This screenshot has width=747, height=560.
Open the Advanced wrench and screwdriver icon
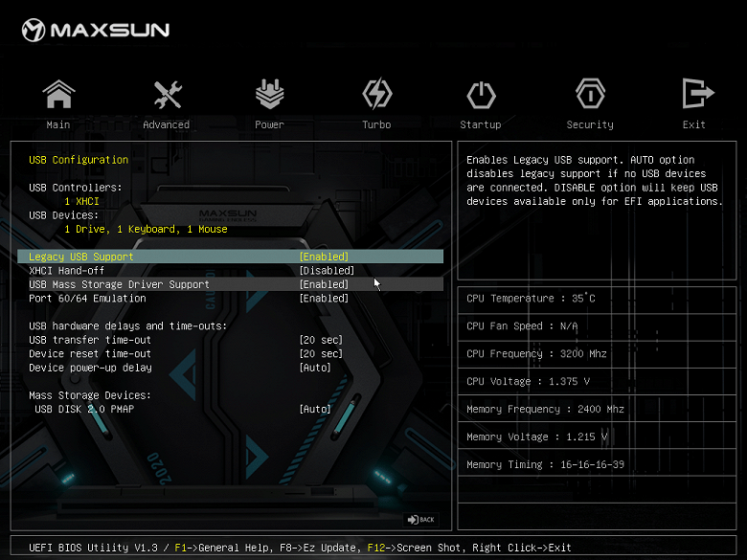coord(168,94)
